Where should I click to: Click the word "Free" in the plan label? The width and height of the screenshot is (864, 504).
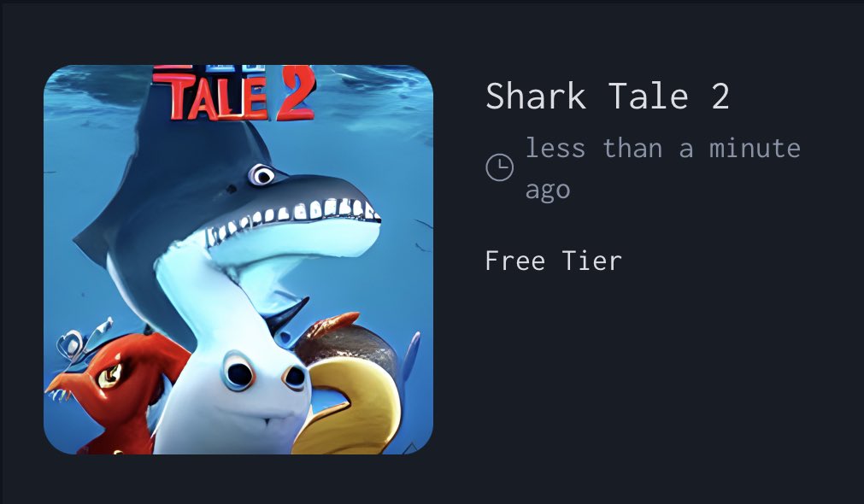[x=514, y=260]
